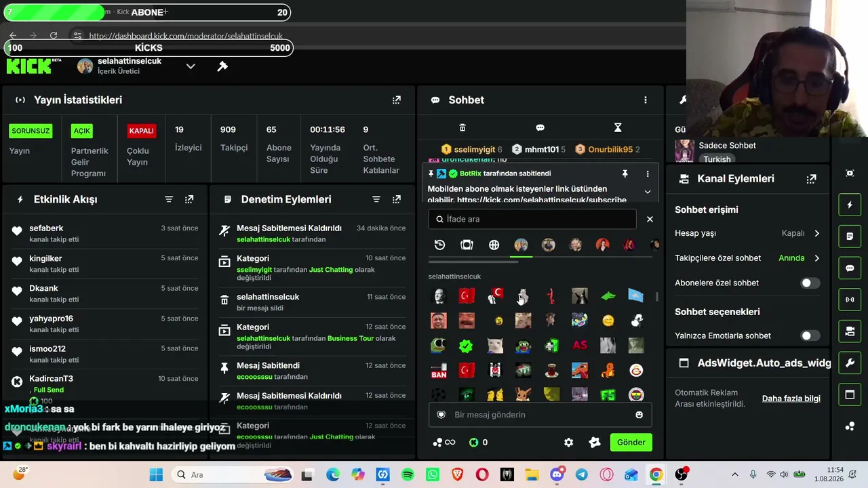Click the channel points infinity icon
Viewport: 868px width, 488px height.
pos(443,443)
